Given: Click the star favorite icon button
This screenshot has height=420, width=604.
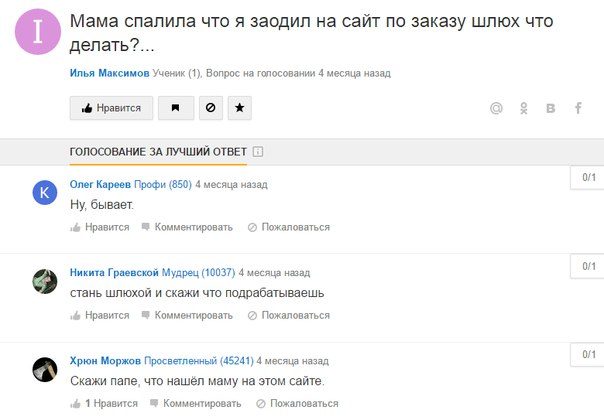Looking at the screenshot, I should click(239, 108).
